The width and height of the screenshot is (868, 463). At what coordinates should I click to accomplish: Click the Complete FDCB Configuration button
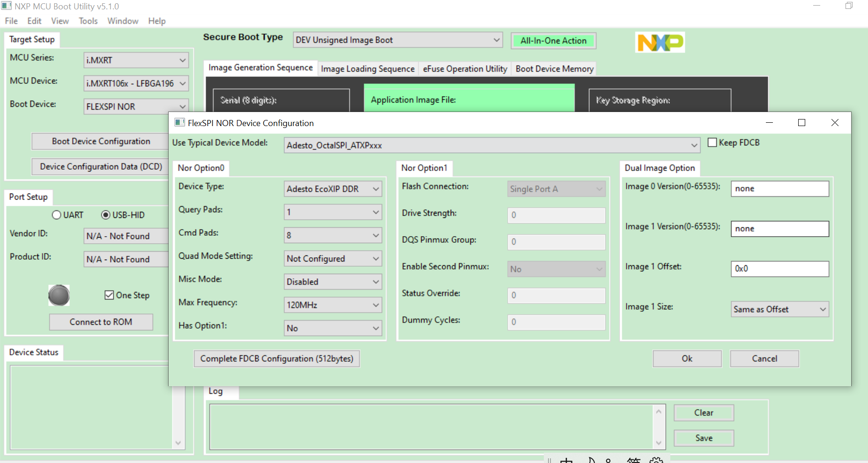[x=276, y=358]
